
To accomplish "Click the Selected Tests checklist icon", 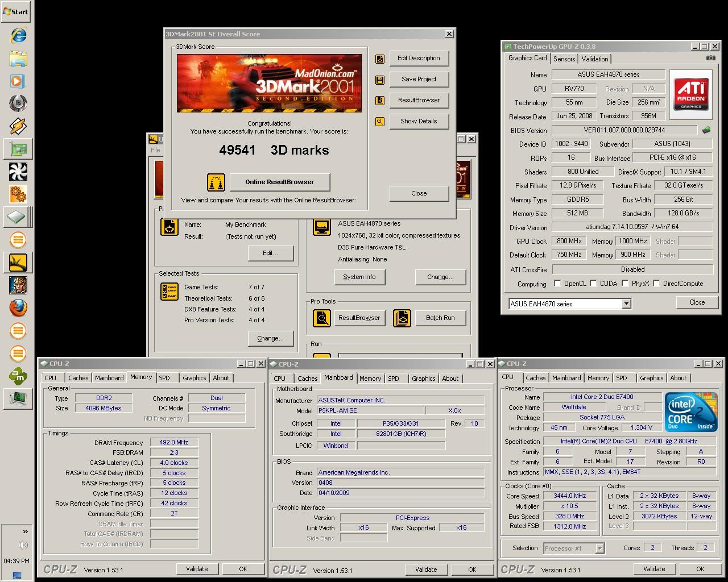I will (169, 292).
